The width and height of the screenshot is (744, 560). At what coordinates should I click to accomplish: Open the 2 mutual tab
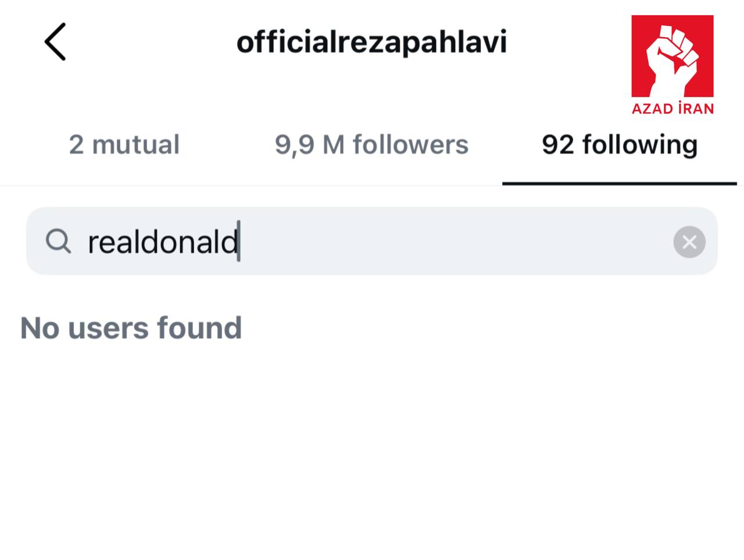pos(124,145)
